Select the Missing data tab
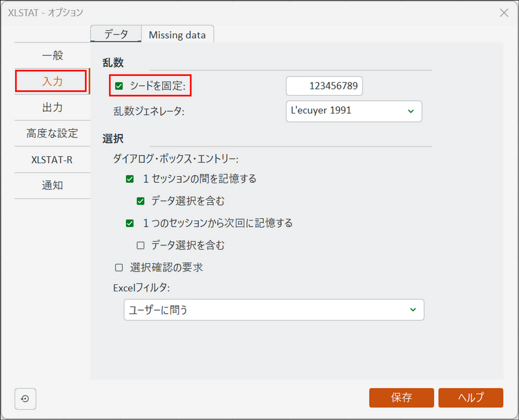This screenshot has height=420, width=519. [177, 35]
